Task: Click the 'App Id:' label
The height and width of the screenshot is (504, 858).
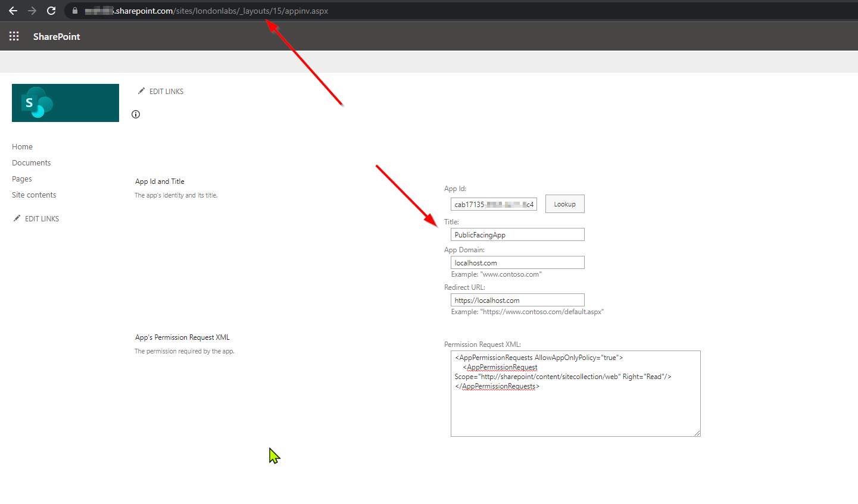Action: pos(455,189)
